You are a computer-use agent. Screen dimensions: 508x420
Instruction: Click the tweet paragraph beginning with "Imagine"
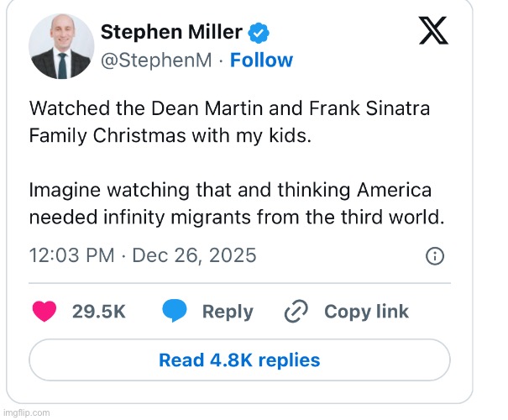tap(236, 202)
